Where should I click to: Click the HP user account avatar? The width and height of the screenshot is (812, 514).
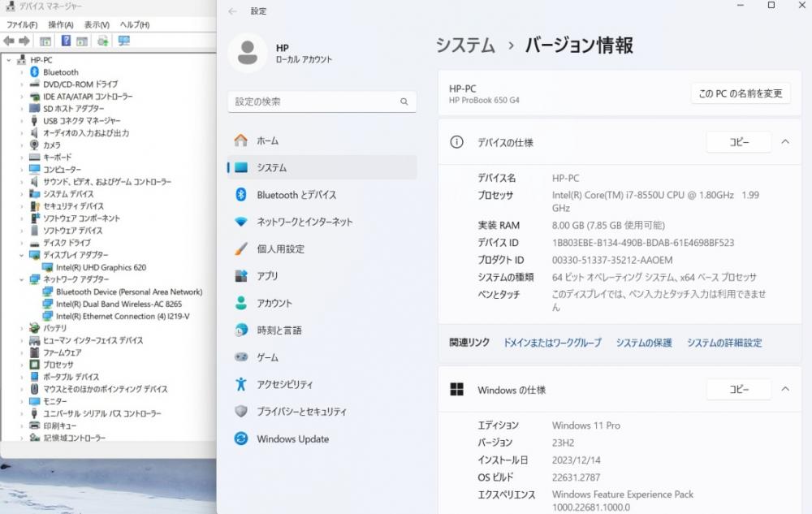[248, 52]
